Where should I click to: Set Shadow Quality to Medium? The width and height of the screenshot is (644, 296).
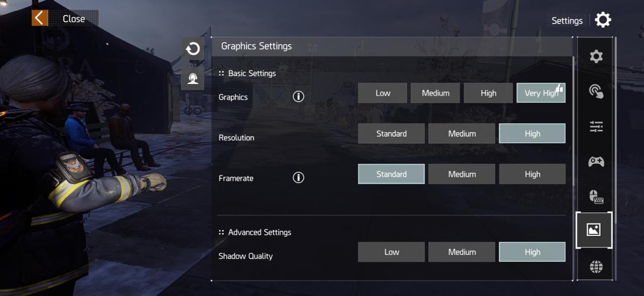(x=461, y=252)
